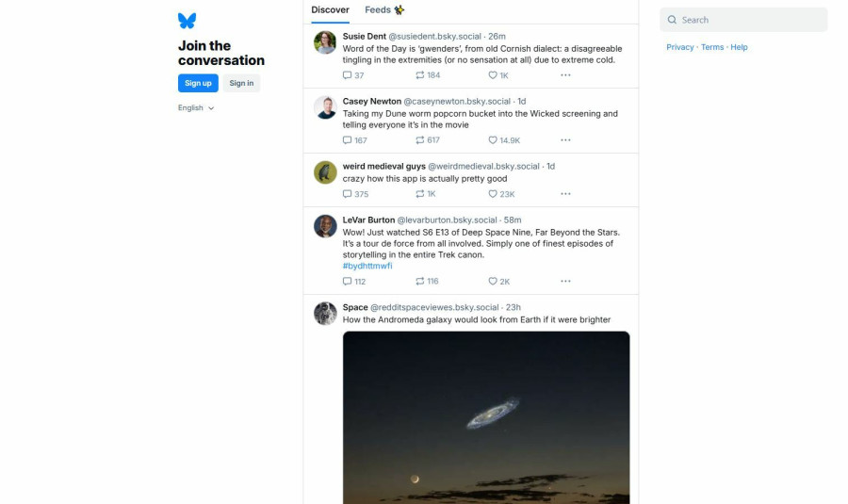The image size is (848, 504).
Task: Click the Sign up button
Action: click(198, 83)
